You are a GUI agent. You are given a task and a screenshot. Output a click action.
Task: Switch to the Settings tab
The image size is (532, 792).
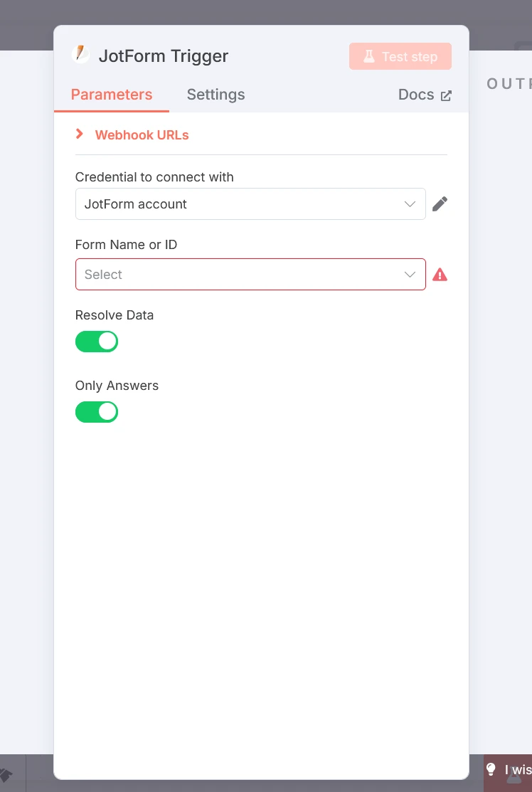pyautogui.click(x=216, y=94)
